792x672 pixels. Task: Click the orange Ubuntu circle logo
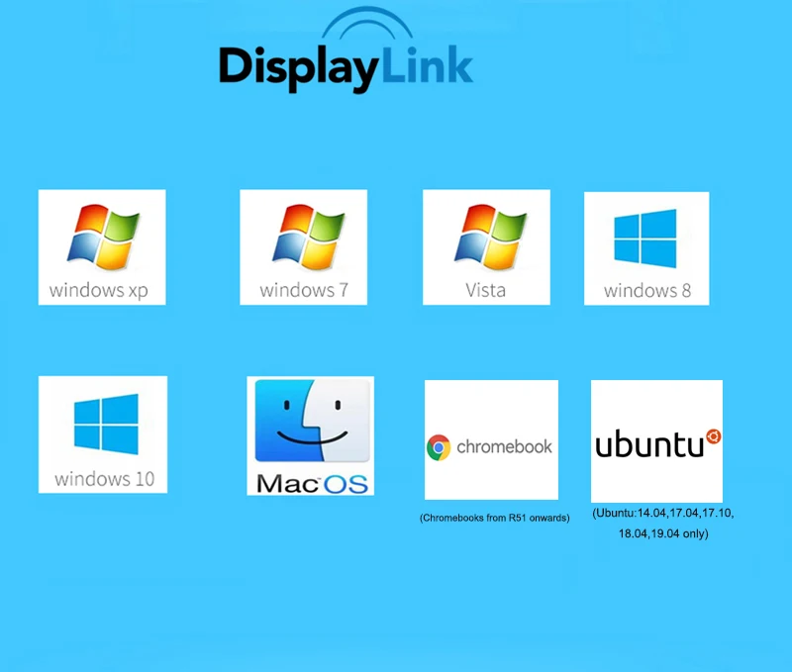point(714,436)
